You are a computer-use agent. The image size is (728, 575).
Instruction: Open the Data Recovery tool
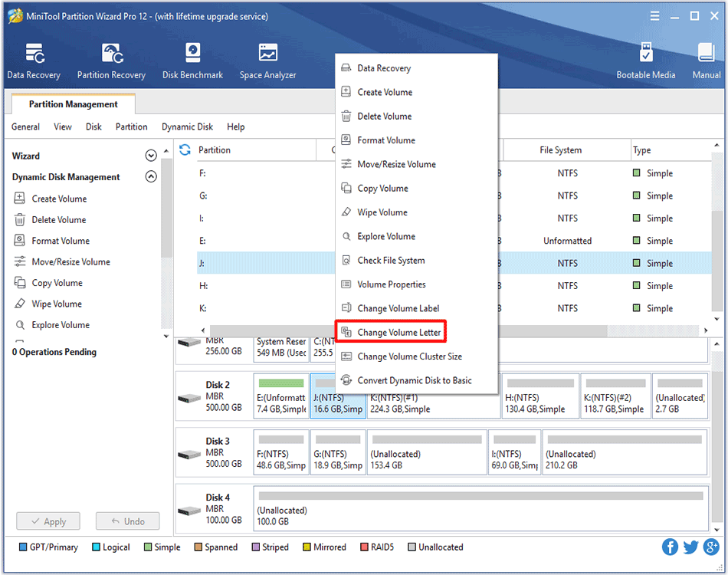[x=34, y=61]
